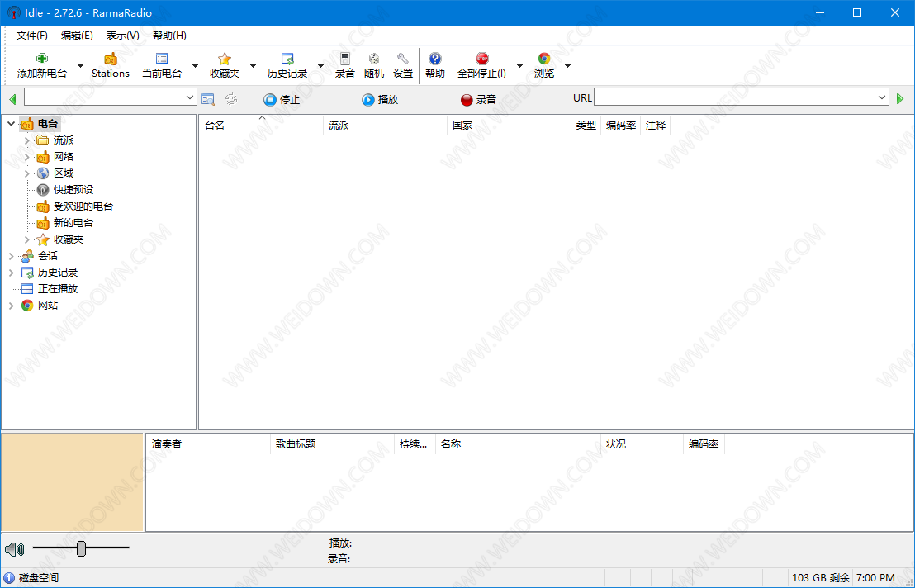Mute audio with the speaker icon
Viewport: 915px width, 588px height.
click(13, 549)
